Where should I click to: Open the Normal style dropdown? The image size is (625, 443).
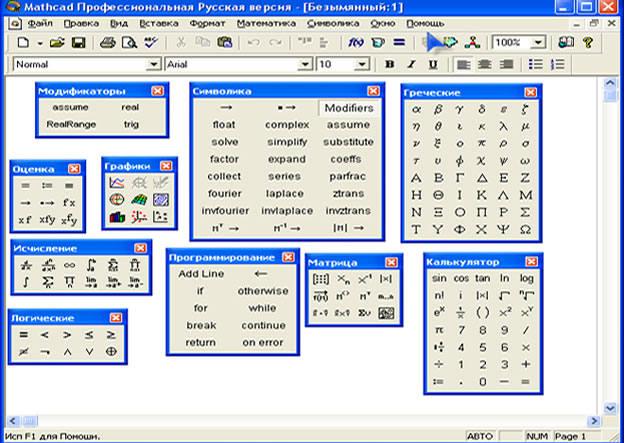[x=153, y=65]
